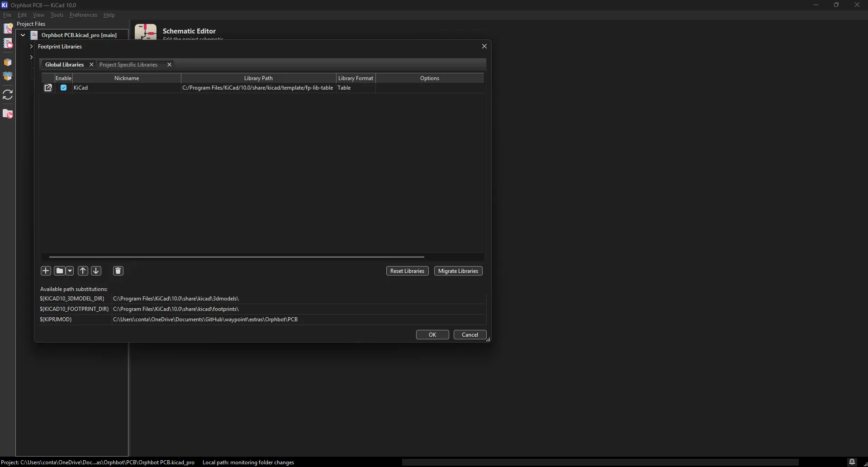The width and height of the screenshot is (868, 467).
Task: Click the KiCad Nickname cell
Action: pos(126,88)
